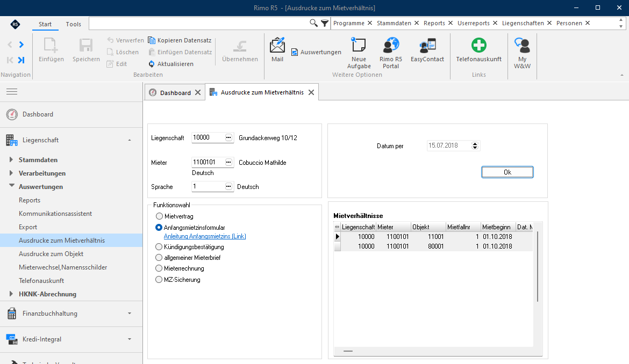
Task: Click the search magnifier icon
Action: click(x=314, y=23)
